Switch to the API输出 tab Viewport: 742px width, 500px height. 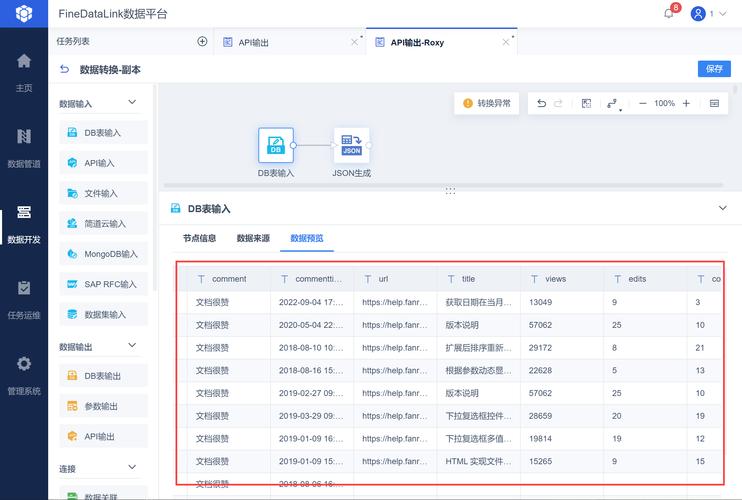coord(289,43)
